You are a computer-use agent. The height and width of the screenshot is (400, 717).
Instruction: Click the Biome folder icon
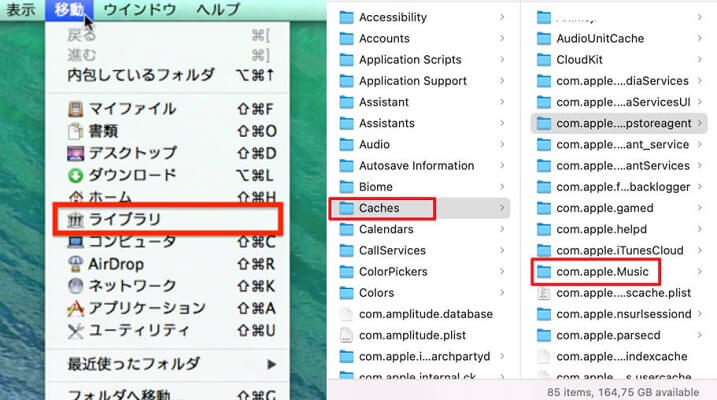[347, 187]
